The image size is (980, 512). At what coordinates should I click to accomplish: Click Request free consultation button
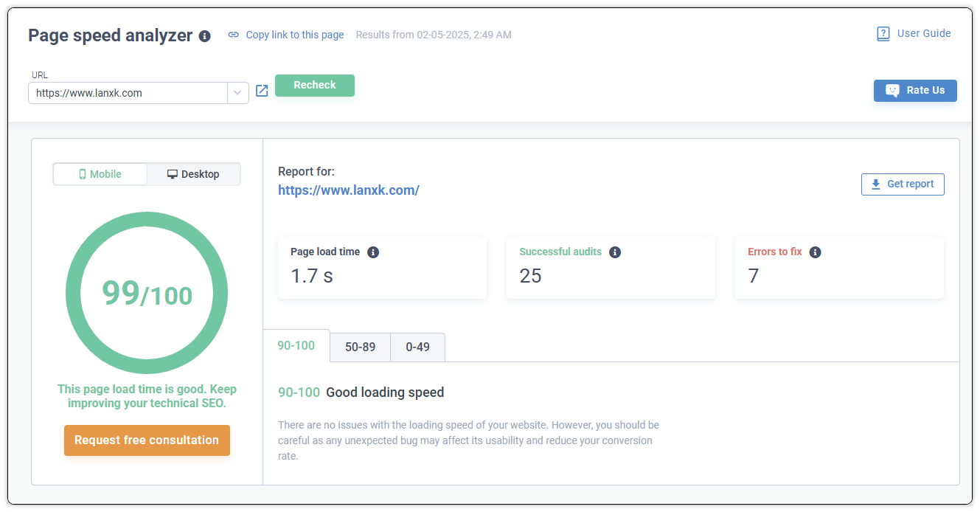pyautogui.click(x=147, y=440)
